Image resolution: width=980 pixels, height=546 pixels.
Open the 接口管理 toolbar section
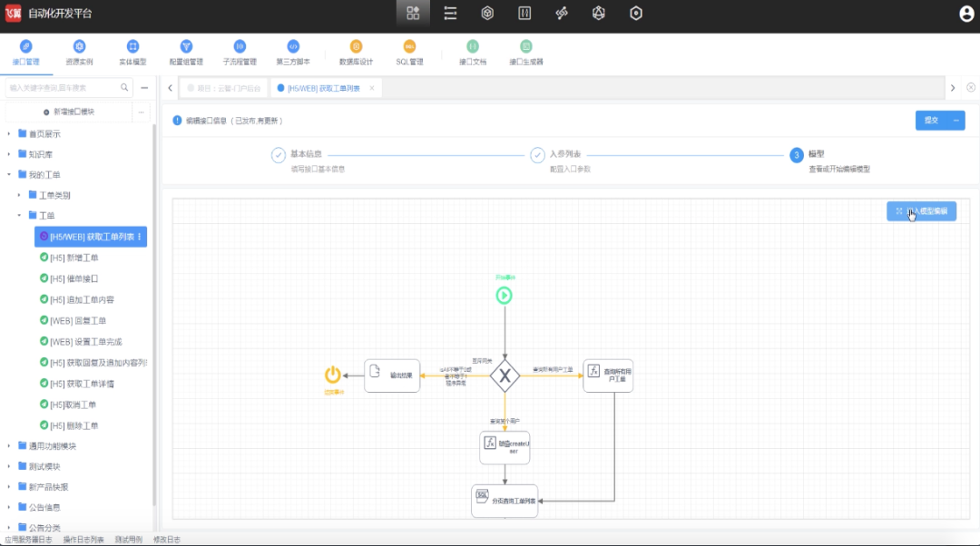click(25, 53)
